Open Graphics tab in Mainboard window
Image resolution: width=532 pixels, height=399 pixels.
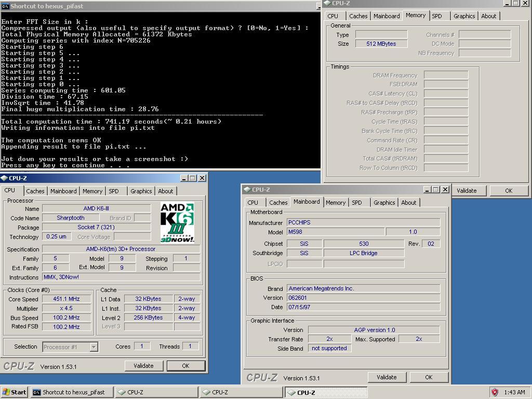(384, 203)
